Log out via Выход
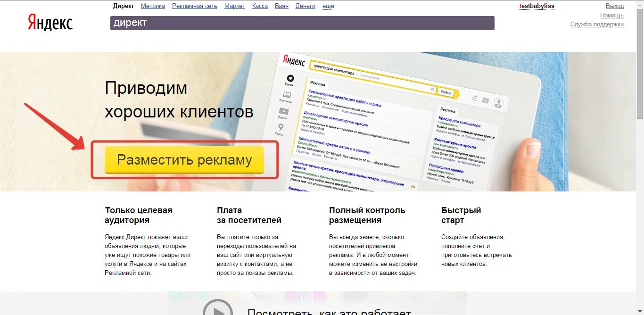 (615, 6)
